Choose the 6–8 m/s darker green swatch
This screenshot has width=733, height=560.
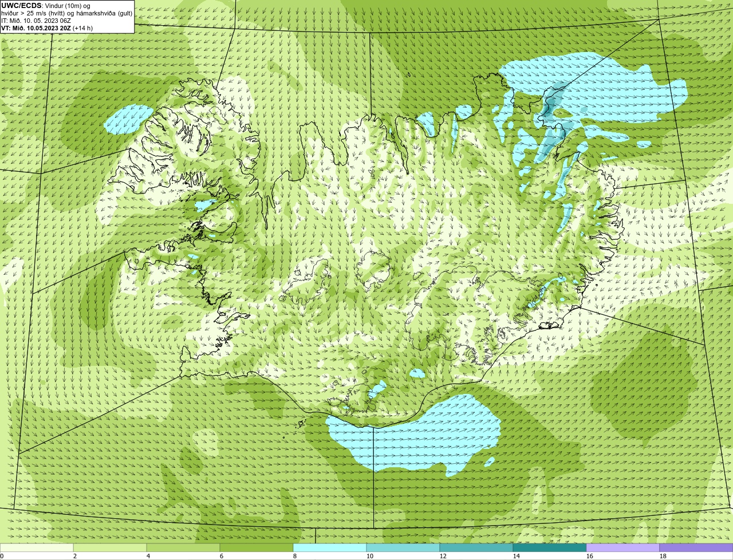coord(257,548)
